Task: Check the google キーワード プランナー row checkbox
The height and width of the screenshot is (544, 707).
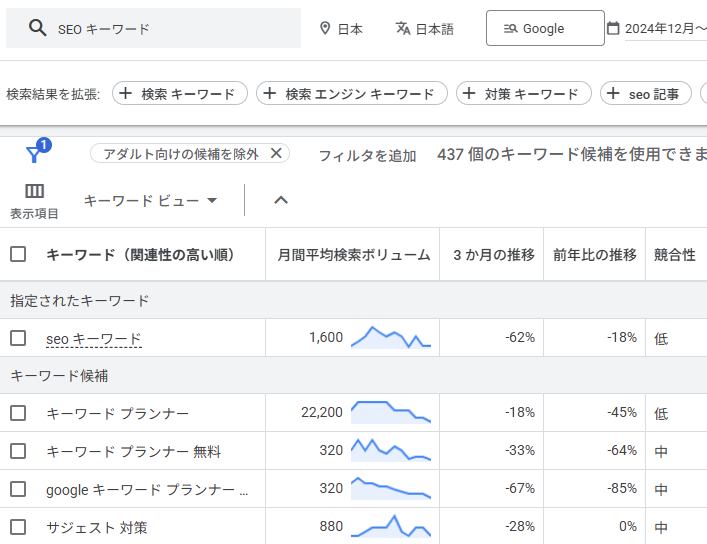Action: tap(18, 489)
